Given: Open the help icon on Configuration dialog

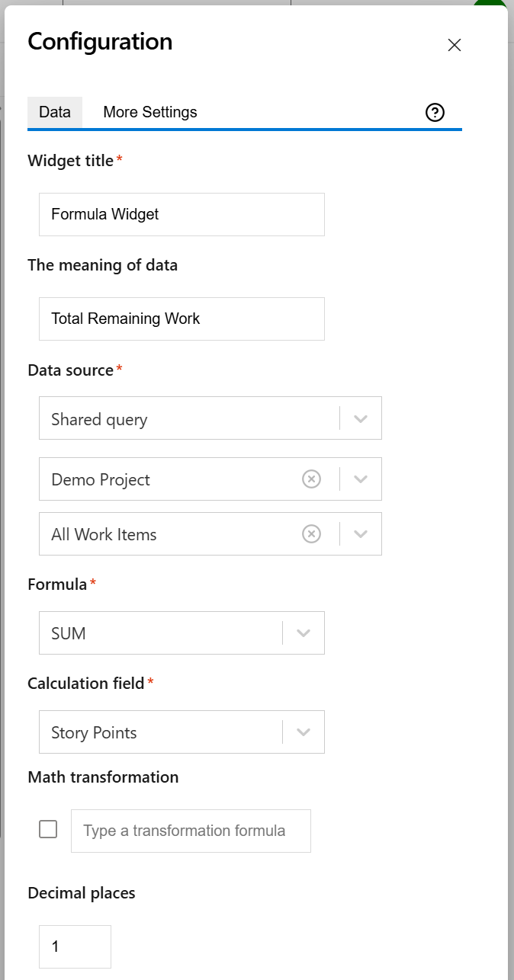Looking at the screenshot, I should [x=435, y=112].
